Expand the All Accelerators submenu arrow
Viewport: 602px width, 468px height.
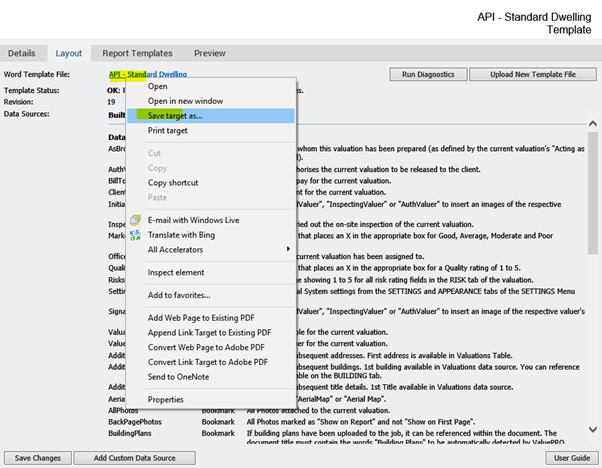click(288, 249)
